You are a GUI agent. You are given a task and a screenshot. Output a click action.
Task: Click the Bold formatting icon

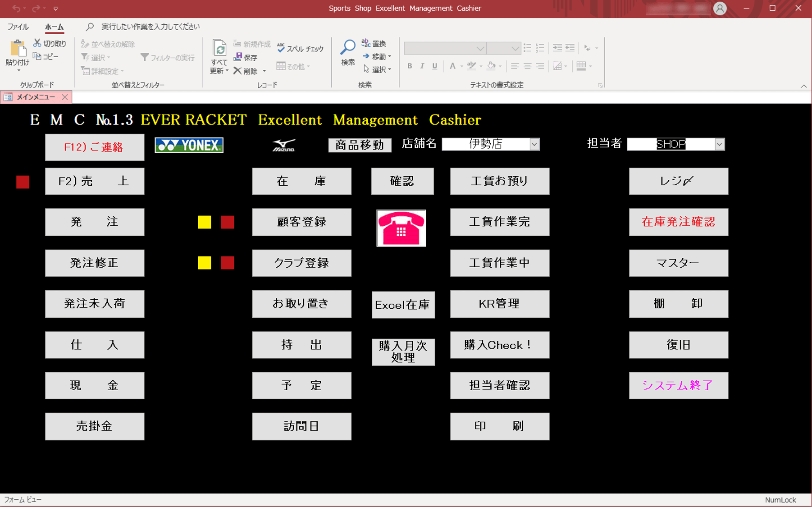[410, 66]
